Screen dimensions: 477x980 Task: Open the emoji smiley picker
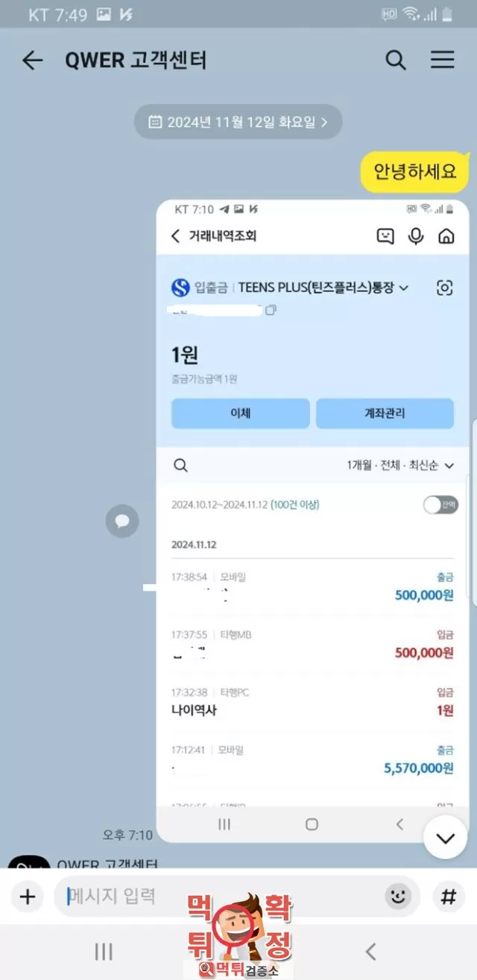pos(399,896)
